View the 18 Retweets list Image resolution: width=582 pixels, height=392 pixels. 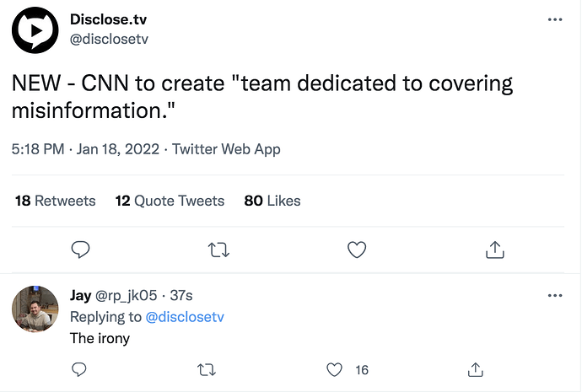pos(56,201)
